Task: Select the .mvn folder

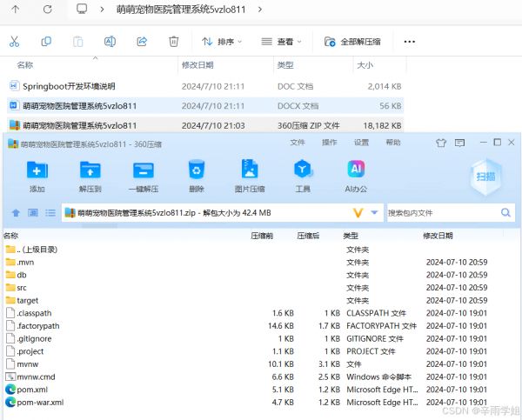Action: coord(20,263)
